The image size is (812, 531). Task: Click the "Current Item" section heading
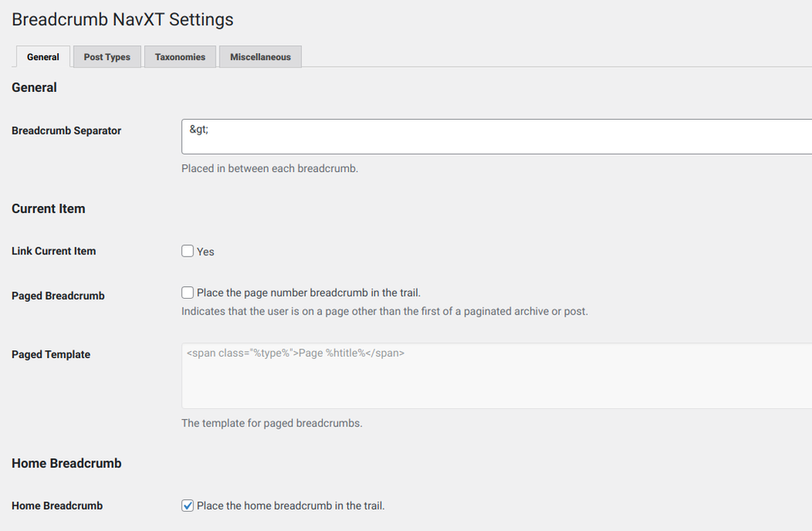(x=48, y=208)
